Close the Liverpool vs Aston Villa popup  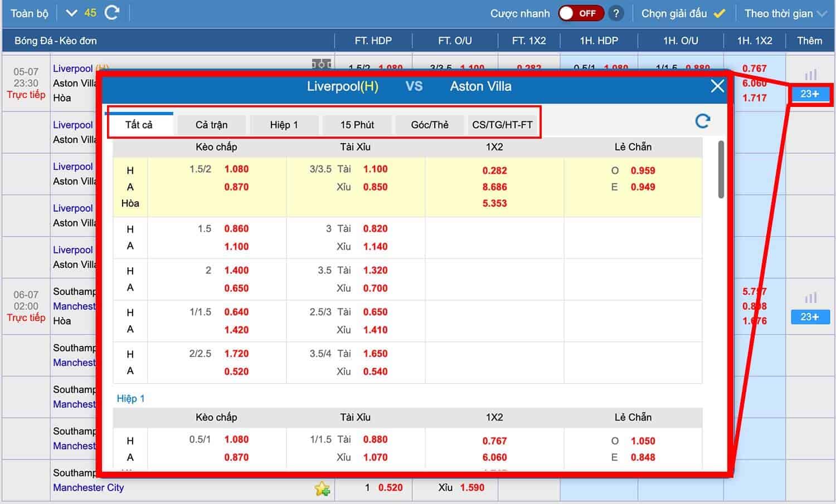click(x=717, y=86)
